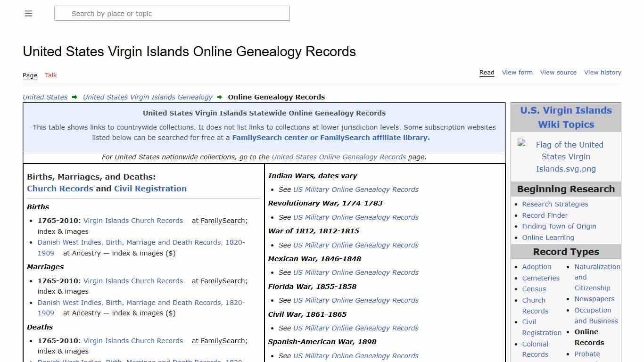The width and height of the screenshot is (644, 362).
Task: Click the Adoption record type link
Action: (x=537, y=266)
